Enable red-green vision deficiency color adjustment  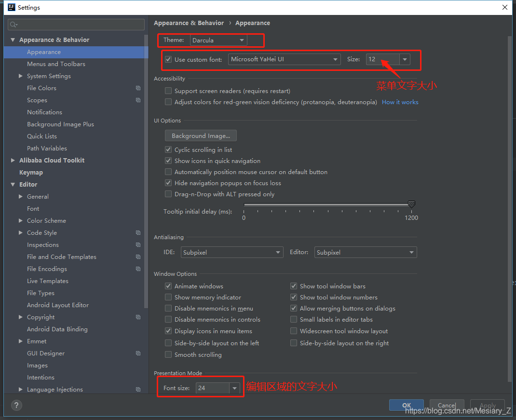[168, 102]
